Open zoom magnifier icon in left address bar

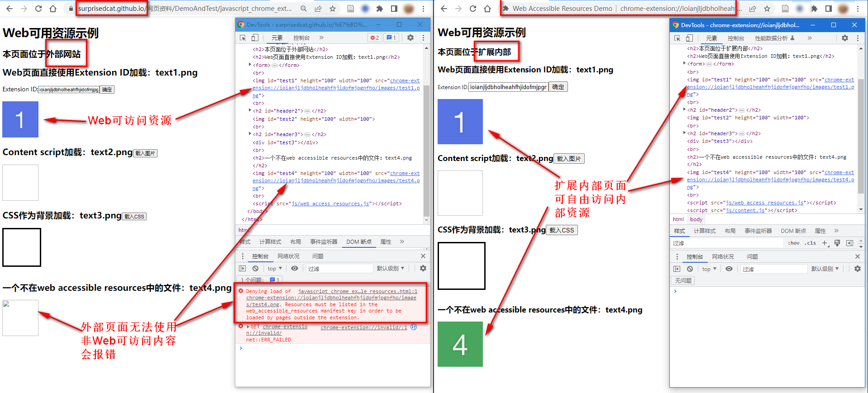coord(304,9)
